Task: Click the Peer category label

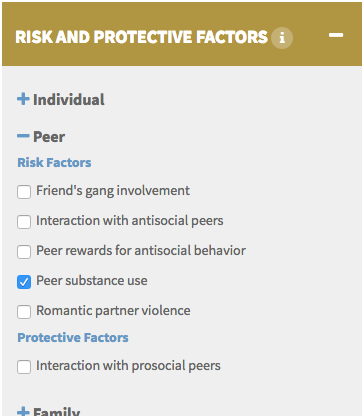Action: click(x=49, y=137)
